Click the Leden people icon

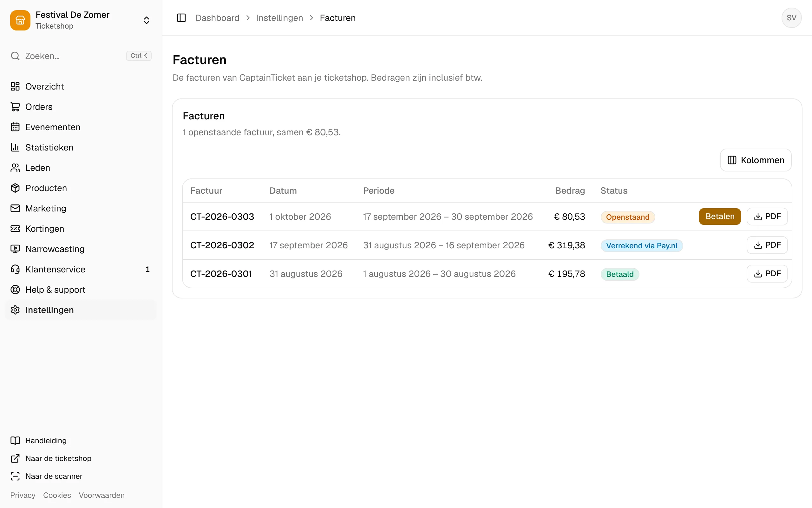point(15,168)
